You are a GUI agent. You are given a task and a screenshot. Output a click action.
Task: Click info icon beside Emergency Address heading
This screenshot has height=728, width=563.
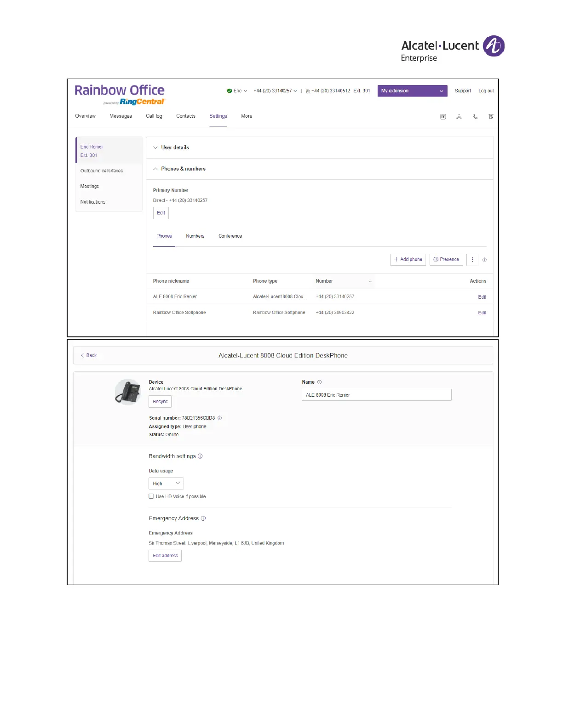click(203, 518)
